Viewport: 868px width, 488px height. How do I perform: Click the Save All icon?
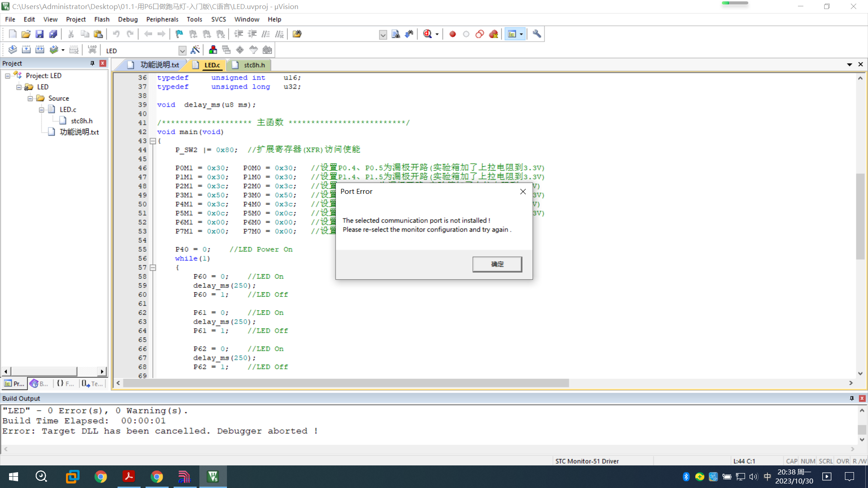[x=53, y=34]
